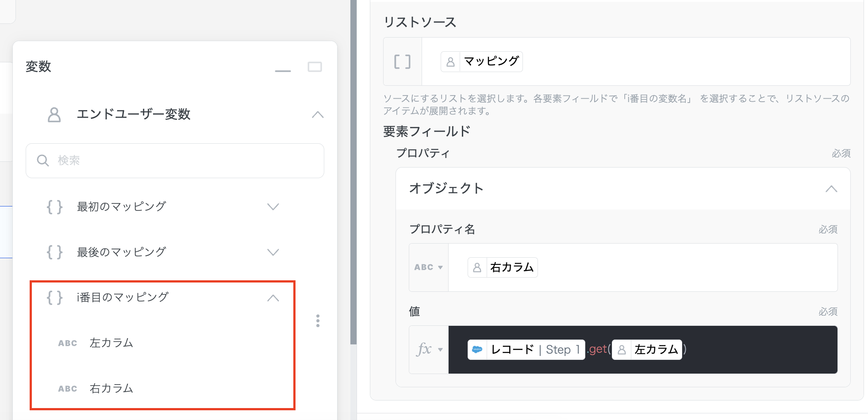Expand the 最後のマッピング variable

click(273, 252)
